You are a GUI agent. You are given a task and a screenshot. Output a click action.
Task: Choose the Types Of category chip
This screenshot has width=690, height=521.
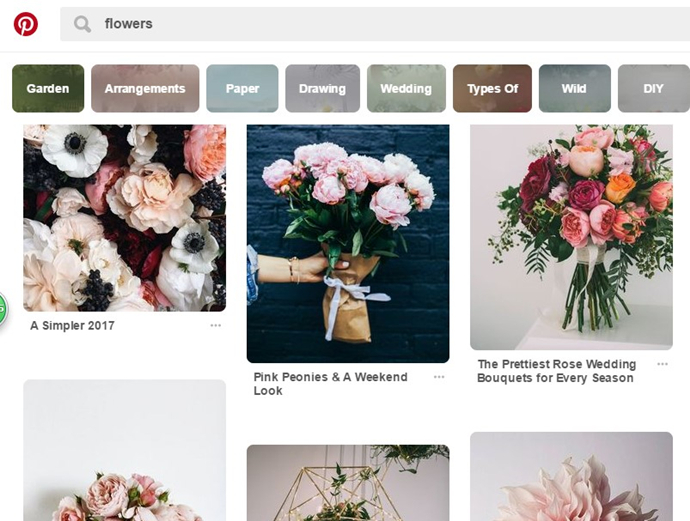pos(492,89)
